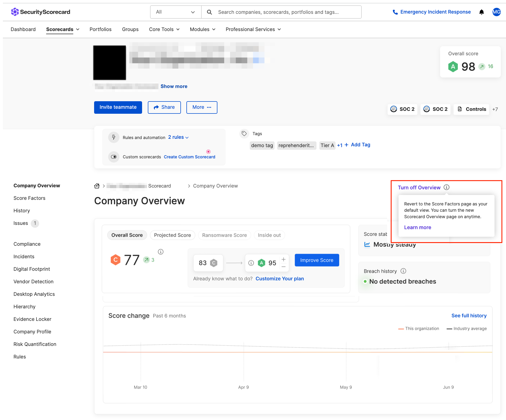Decrease projected score with the minus button
This screenshot has width=506, height=420.
tap(284, 267)
